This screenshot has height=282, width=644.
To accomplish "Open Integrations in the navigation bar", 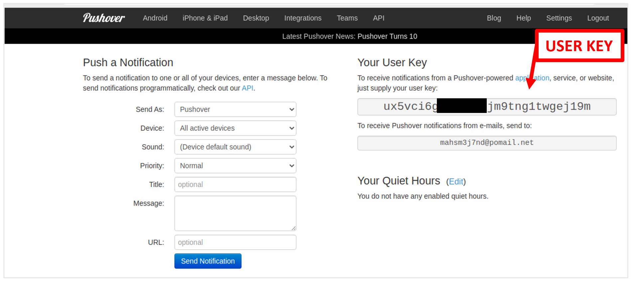I will tap(303, 18).
